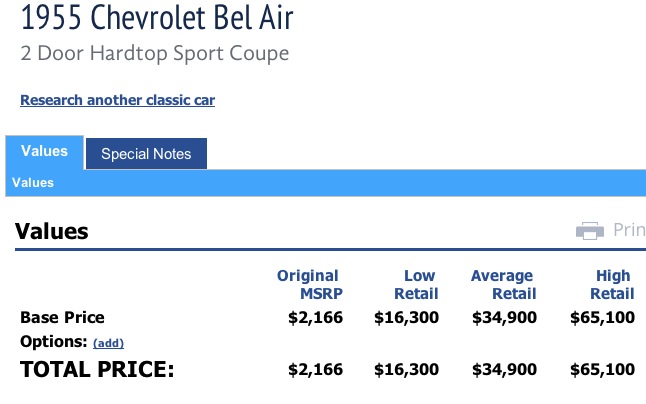Click the Values sub-navigation label in blue bar

tap(33, 182)
